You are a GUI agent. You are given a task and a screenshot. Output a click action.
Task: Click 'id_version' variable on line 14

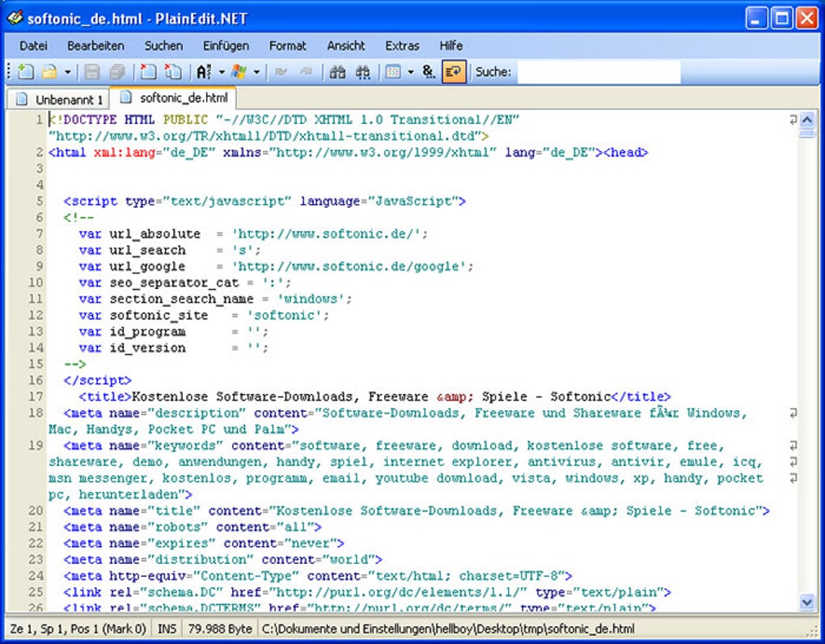147,348
